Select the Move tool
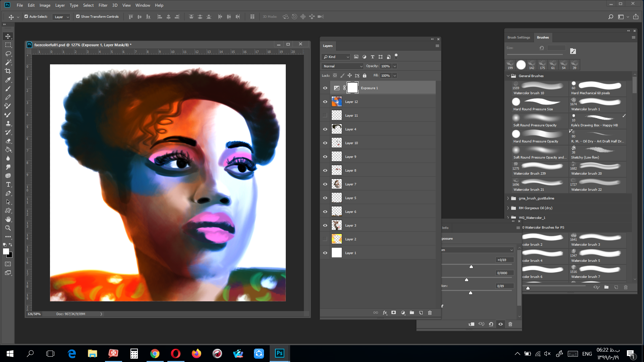644x362 pixels. 8,36
